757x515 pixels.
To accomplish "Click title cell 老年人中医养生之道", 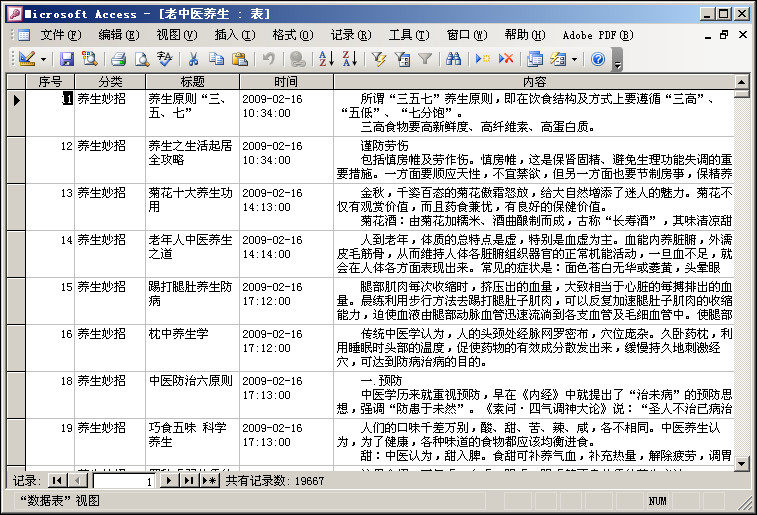I will [x=192, y=254].
